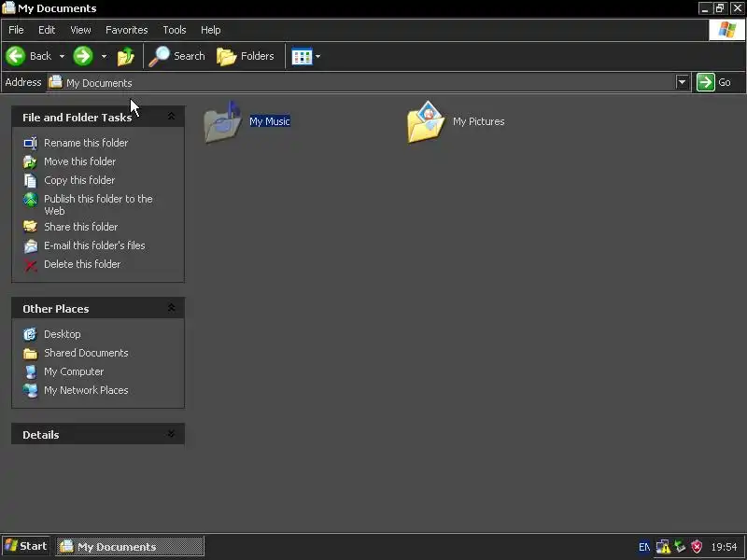This screenshot has width=747, height=560.
Task: Click the 19:54 clock
Action: pos(724,547)
